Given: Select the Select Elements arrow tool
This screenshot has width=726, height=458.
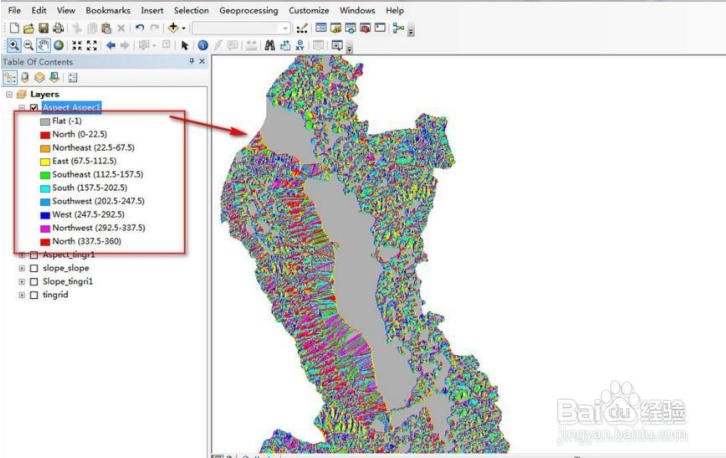Looking at the screenshot, I should [184, 45].
